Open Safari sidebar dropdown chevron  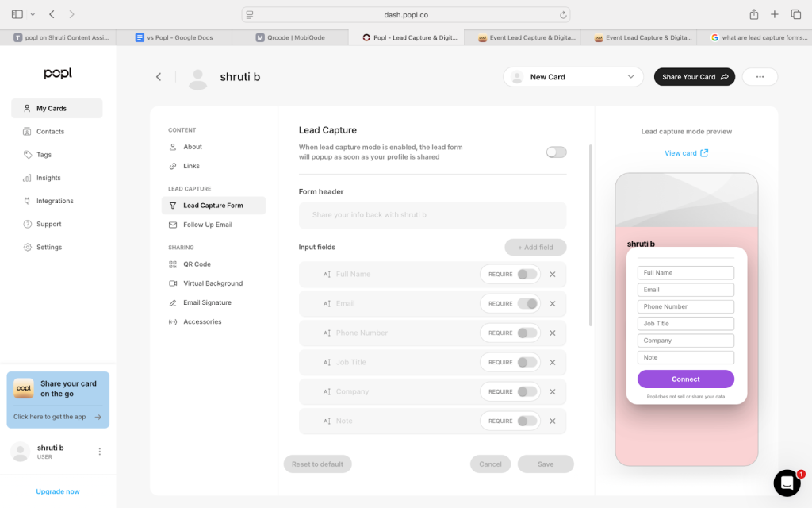(x=33, y=14)
